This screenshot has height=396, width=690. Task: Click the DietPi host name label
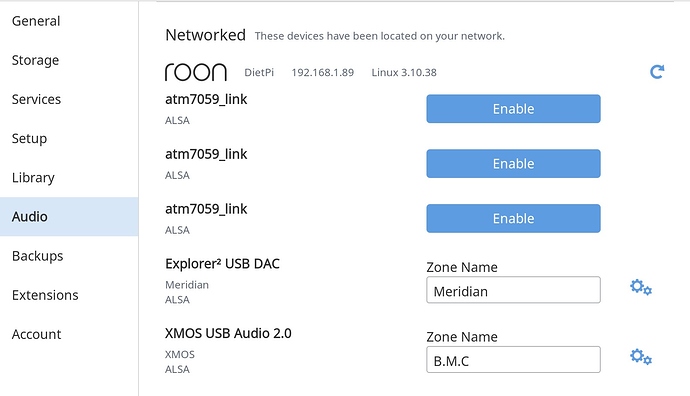tap(259, 73)
